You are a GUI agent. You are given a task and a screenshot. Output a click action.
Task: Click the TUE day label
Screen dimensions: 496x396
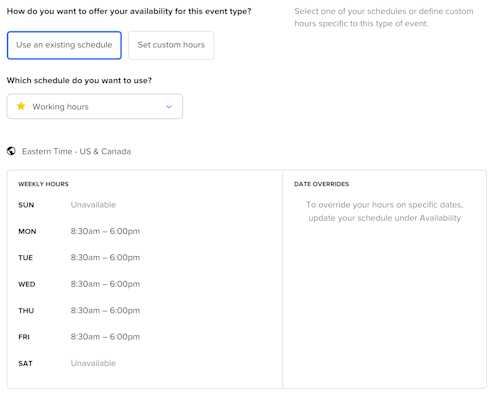click(x=25, y=258)
